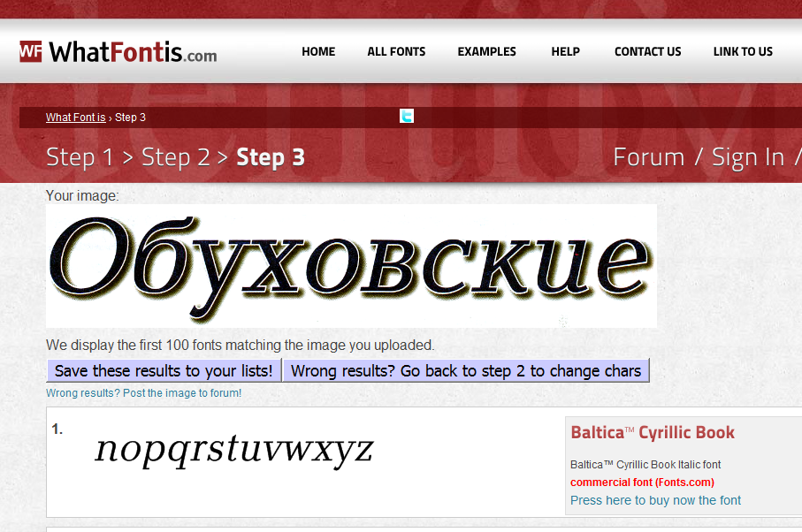Go to ALL FONTS page

tap(396, 51)
